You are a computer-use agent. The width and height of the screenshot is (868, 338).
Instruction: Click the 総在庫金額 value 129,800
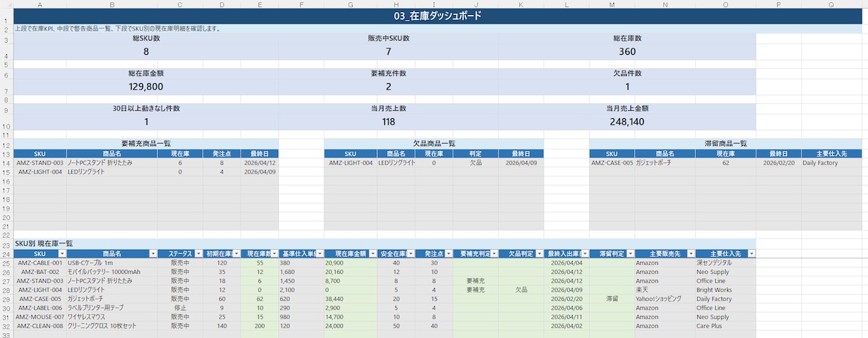click(146, 86)
